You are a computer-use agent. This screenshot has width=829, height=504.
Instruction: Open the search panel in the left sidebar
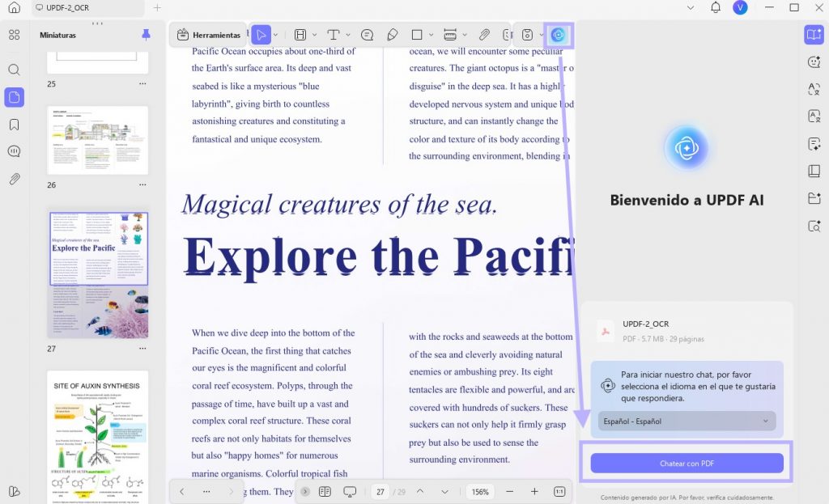[15, 70]
